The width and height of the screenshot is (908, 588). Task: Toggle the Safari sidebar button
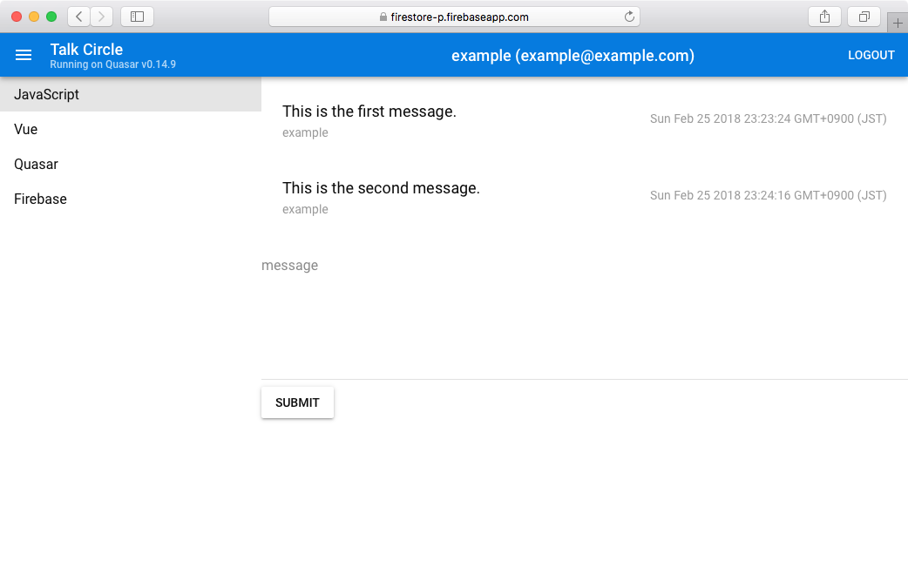point(137,17)
